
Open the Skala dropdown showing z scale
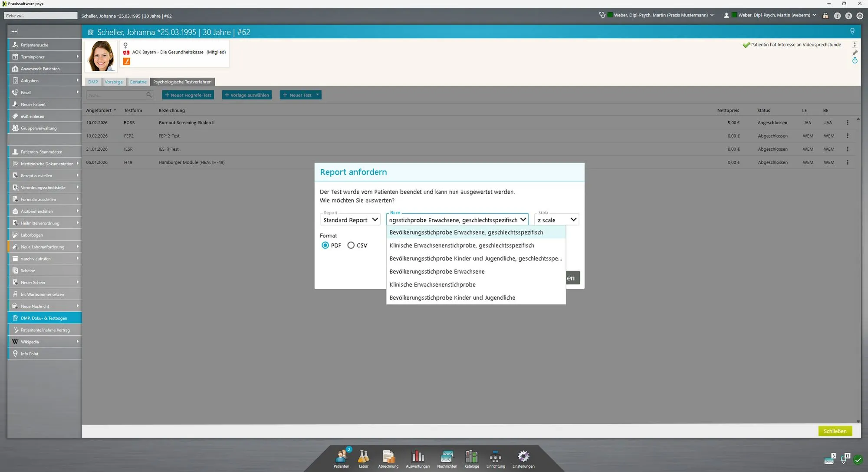pos(556,220)
